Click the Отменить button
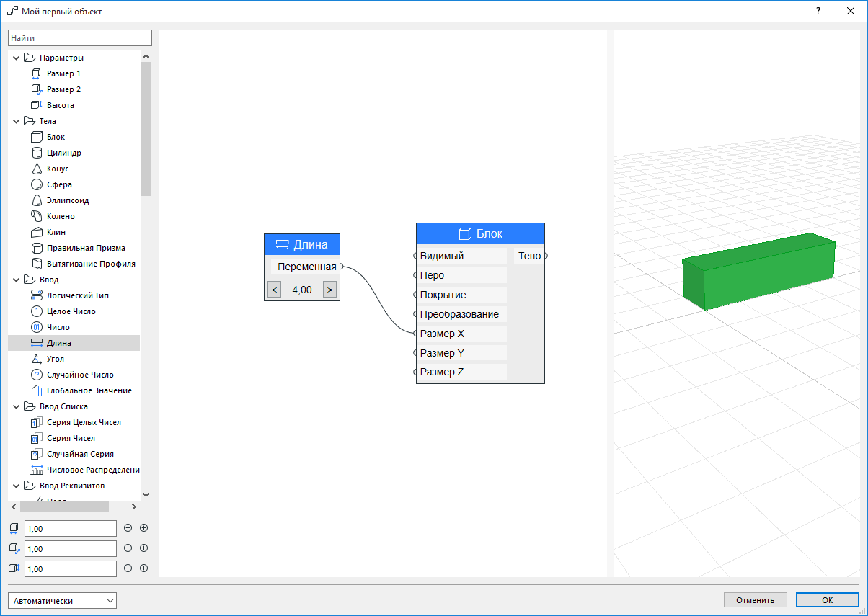Viewport: 868px width, 616px height. point(755,600)
